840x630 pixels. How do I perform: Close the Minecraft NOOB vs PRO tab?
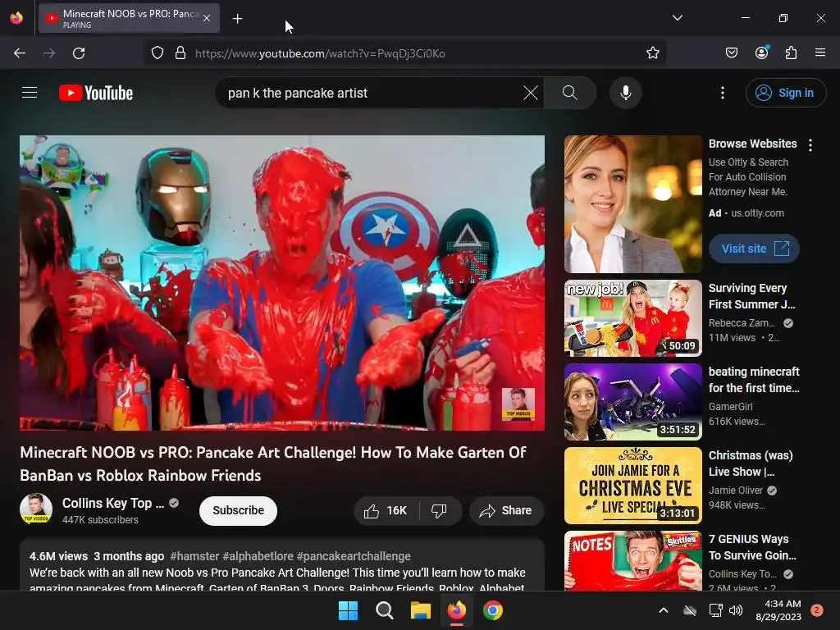(x=207, y=18)
